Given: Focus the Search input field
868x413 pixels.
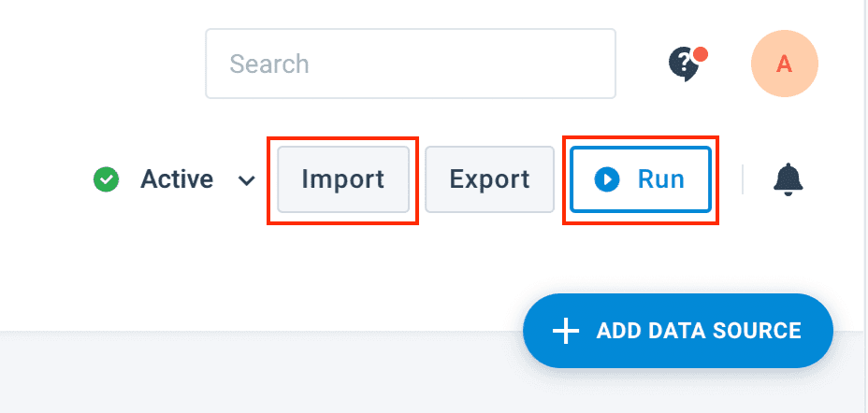Looking at the screenshot, I should point(411,64).
